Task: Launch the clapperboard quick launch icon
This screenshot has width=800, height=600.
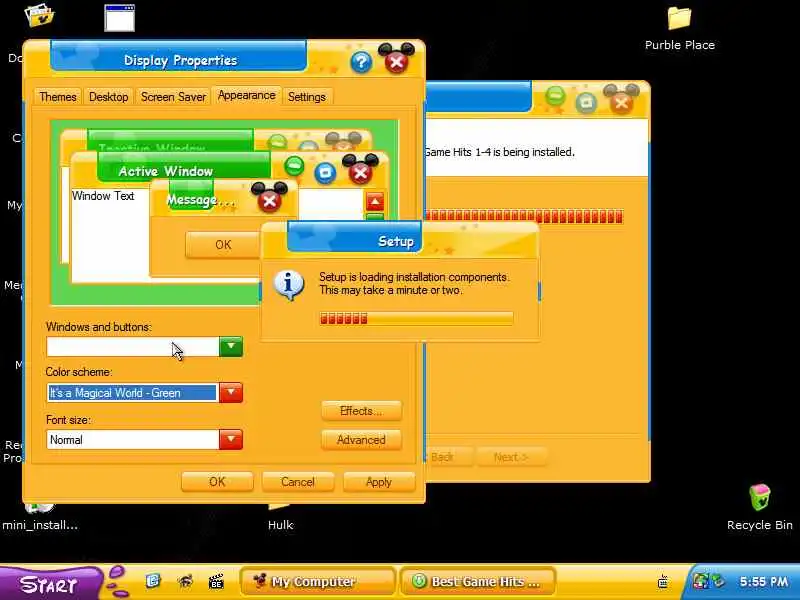Action: (x=216, y=581)
